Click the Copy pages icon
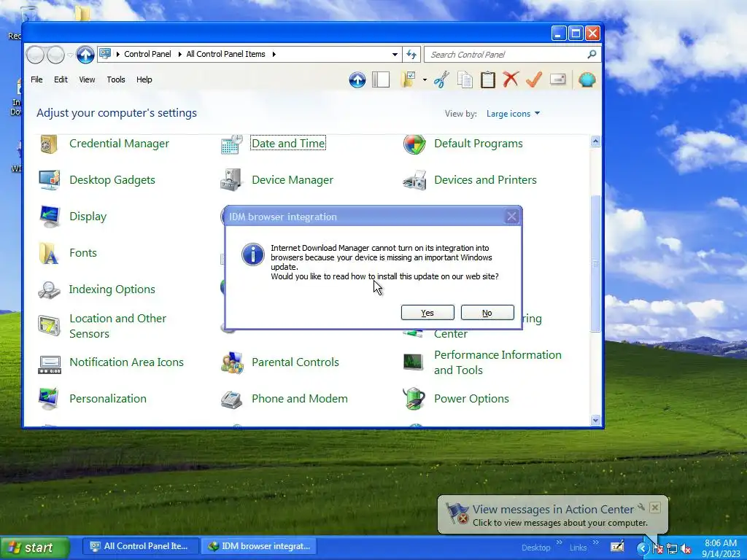 [x=465, y=79]
